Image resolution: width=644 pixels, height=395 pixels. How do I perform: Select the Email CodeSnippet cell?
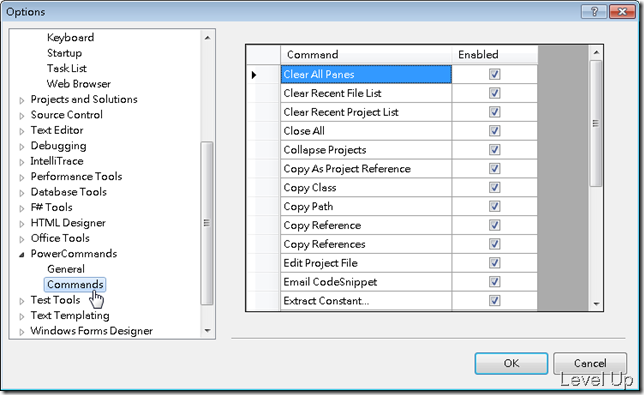[366, 282]
